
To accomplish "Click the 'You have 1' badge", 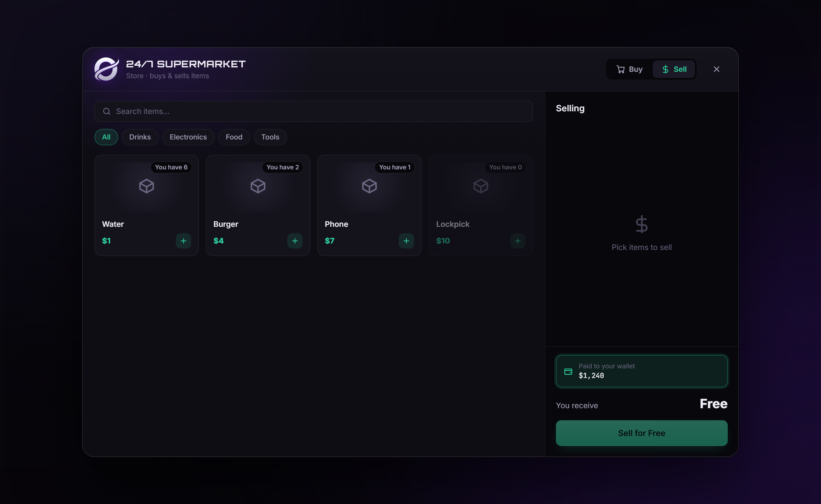I will pos(394,167).
